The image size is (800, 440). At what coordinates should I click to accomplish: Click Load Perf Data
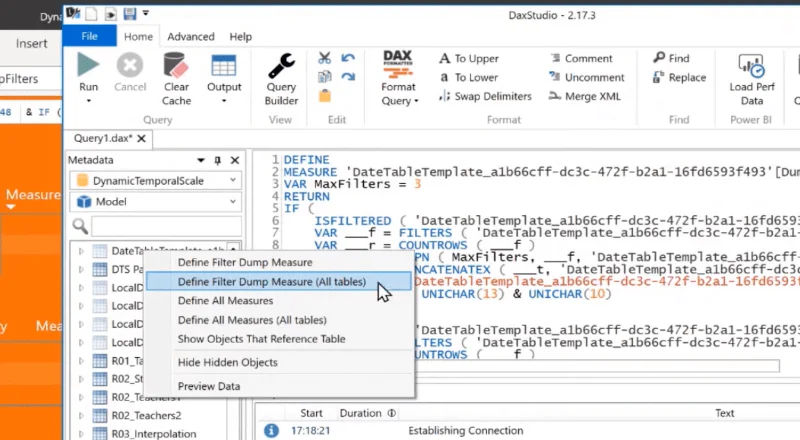click(752, 79)
